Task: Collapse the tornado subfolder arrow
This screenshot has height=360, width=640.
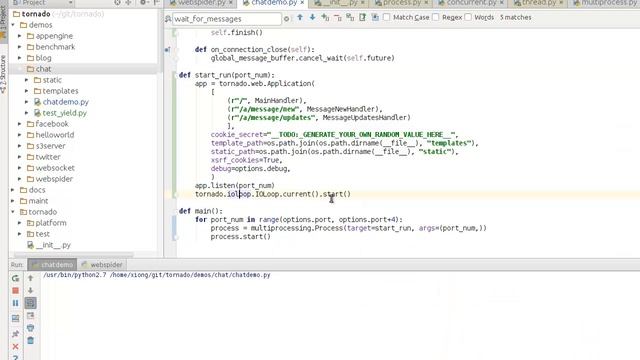Action: (x=13, y=212)
